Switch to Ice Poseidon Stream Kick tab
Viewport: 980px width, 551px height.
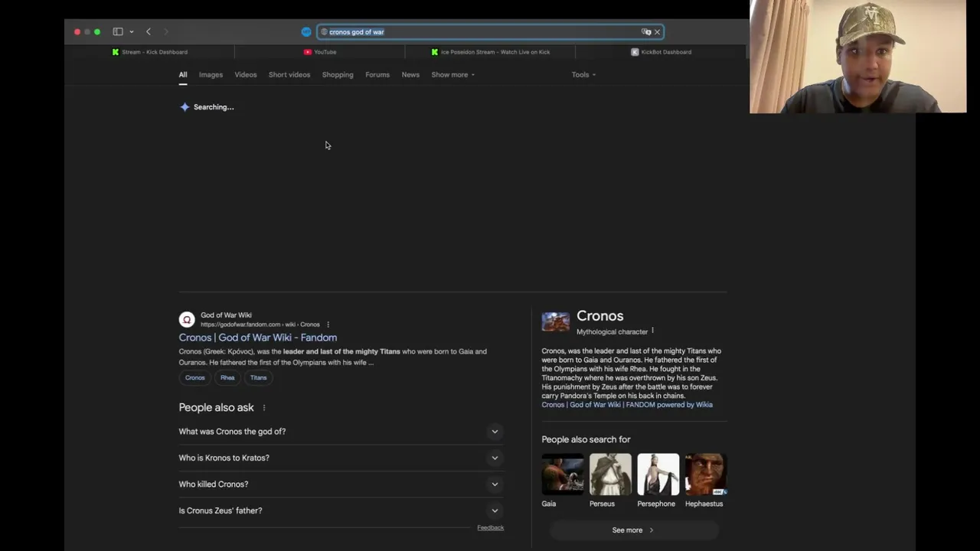[x=490, y=52]
